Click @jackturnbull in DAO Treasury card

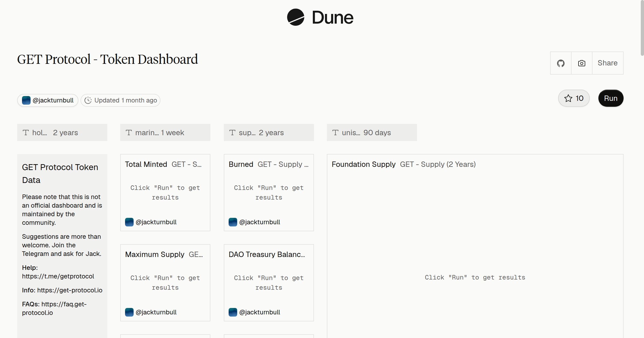[259, 312]
